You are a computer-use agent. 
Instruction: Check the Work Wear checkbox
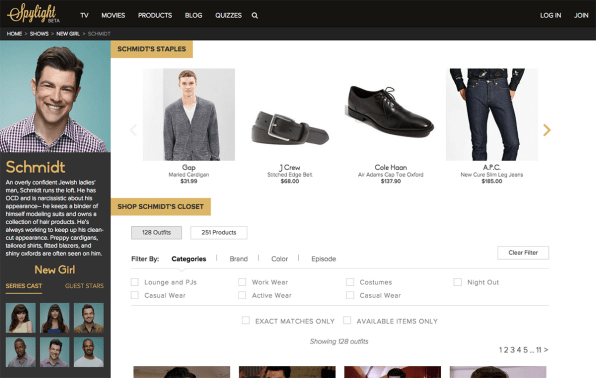242,282
